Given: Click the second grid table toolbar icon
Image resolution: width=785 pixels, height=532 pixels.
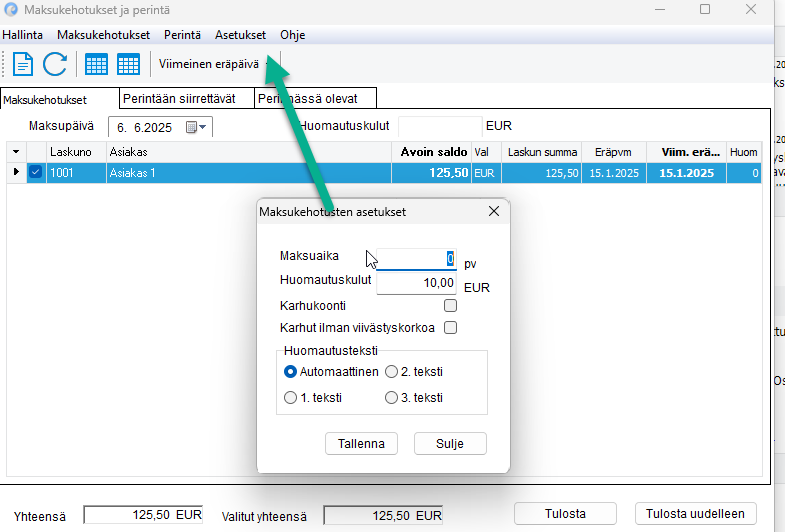Looking at the screenshot, I should click(x=128, y=65).
